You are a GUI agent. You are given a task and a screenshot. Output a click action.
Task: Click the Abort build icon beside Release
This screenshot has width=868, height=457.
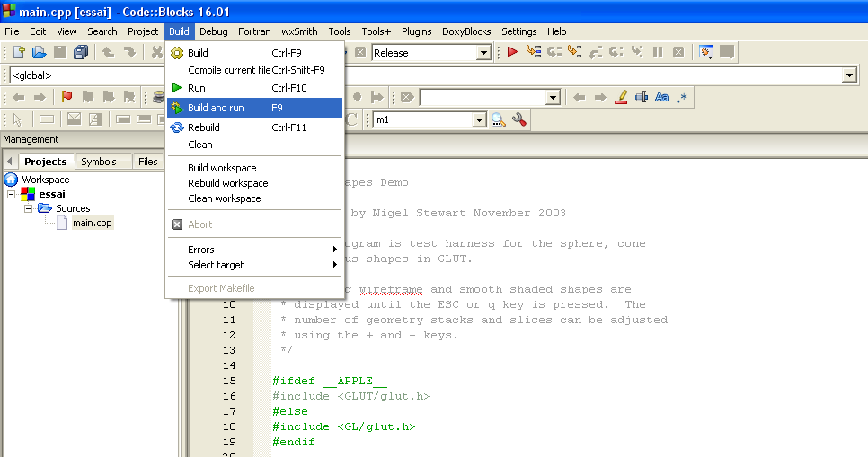click(360, 53)
